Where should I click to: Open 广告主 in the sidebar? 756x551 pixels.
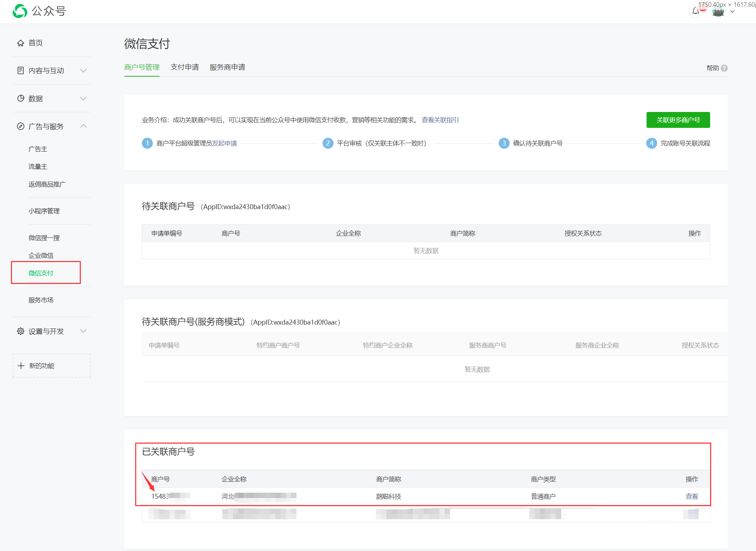38,149
